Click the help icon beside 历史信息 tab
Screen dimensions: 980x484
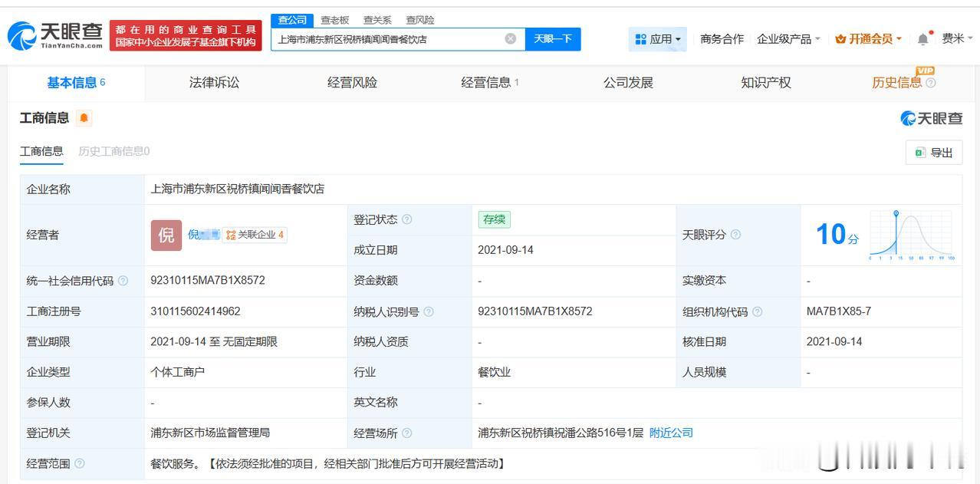coord(931,83)
